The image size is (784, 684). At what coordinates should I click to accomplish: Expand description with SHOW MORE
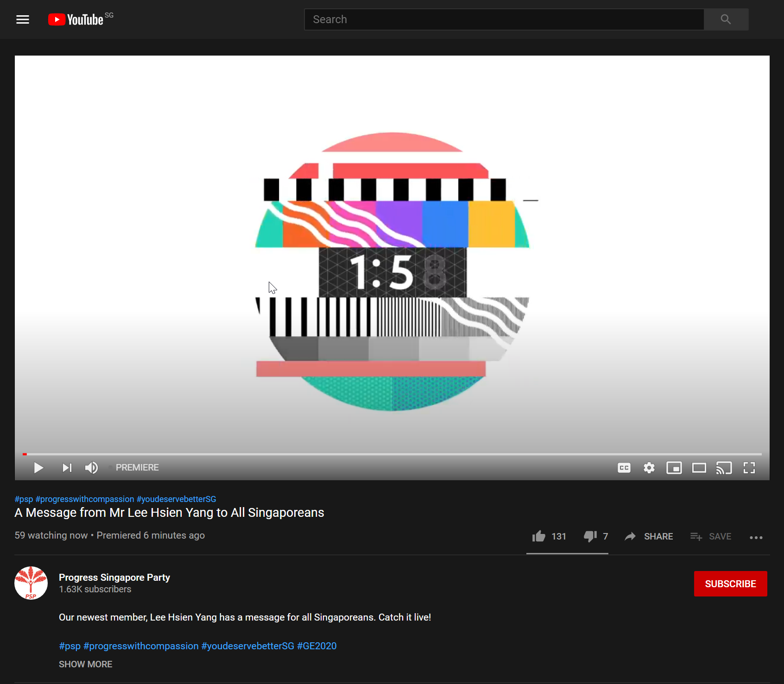tap(86, 664)
